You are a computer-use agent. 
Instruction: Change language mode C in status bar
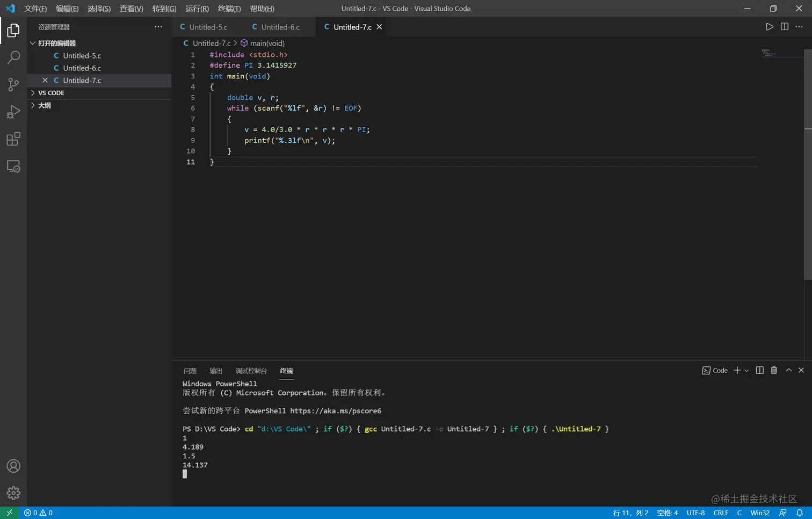tap(740, 513)
